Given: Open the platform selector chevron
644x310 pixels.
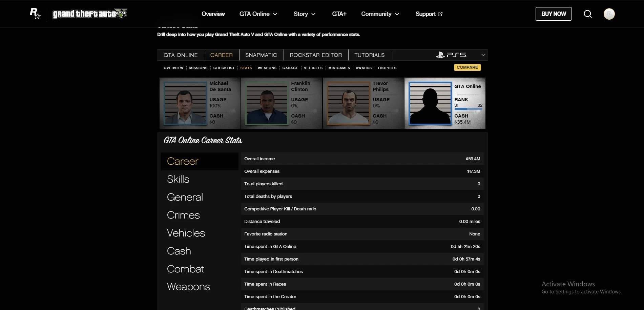Looking at the screenshot, I should [x=483, y=55].
